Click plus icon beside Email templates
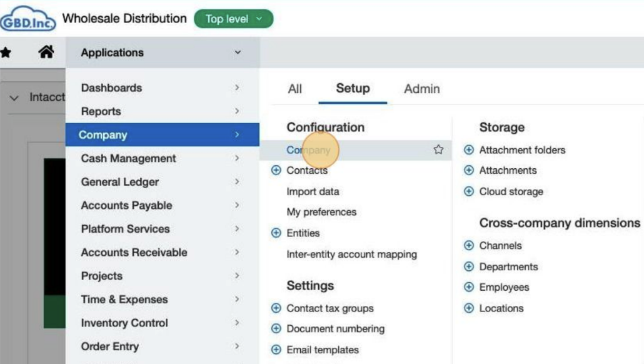This screenshot has width=644, height=364. point(276,350)
